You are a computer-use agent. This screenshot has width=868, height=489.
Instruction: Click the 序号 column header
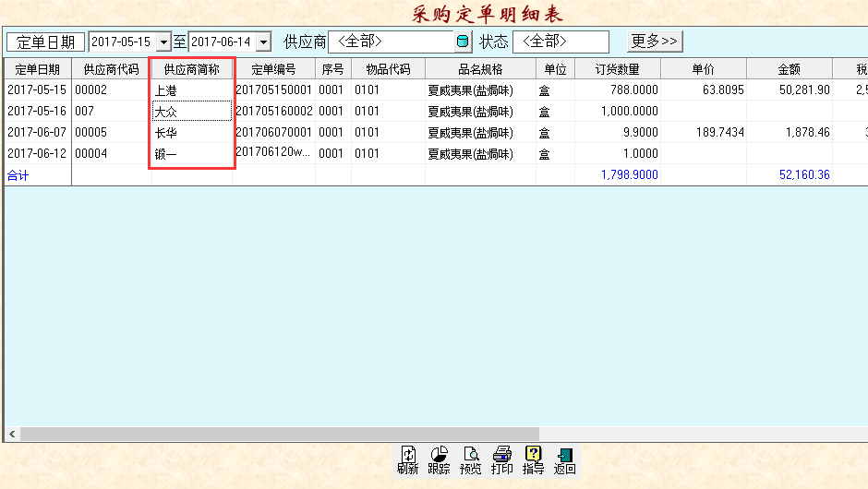tap(332, 69)
